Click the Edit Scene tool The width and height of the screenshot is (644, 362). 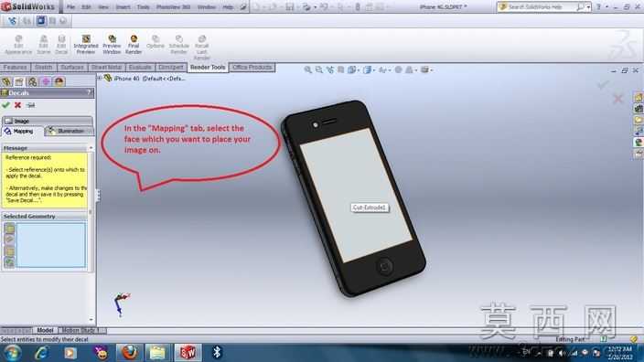pyautogui.click(x=43, y=45)
